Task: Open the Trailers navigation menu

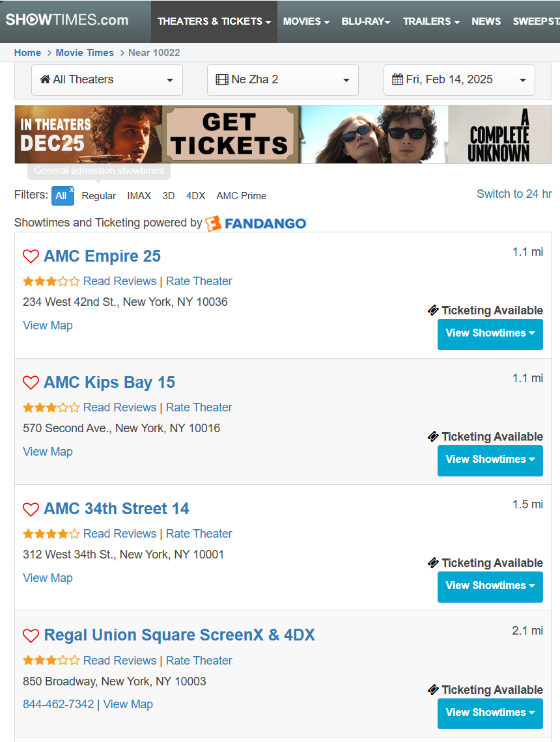Action: [431, 21]
